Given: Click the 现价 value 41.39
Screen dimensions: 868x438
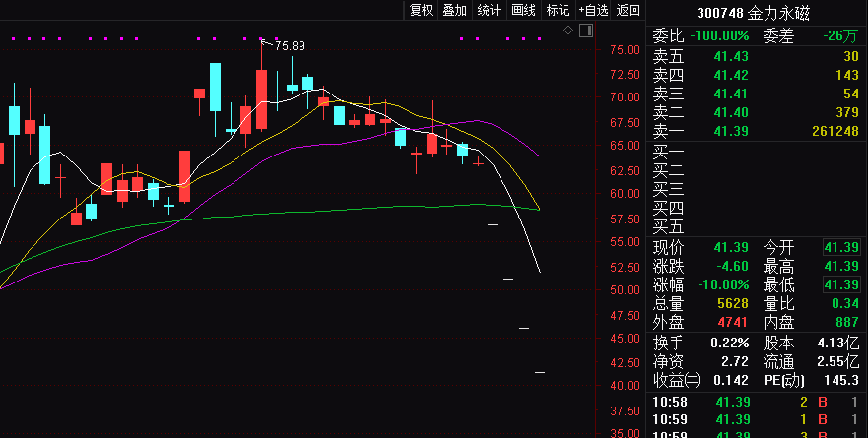Looking at the screenshot, I should pyautogui.click(x=731, y=247).
